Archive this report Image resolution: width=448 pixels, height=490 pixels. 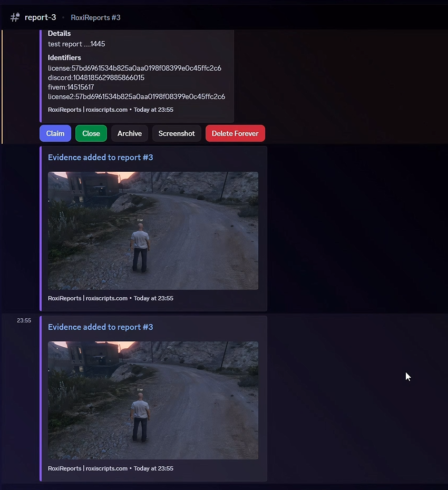tap(130, 133)
